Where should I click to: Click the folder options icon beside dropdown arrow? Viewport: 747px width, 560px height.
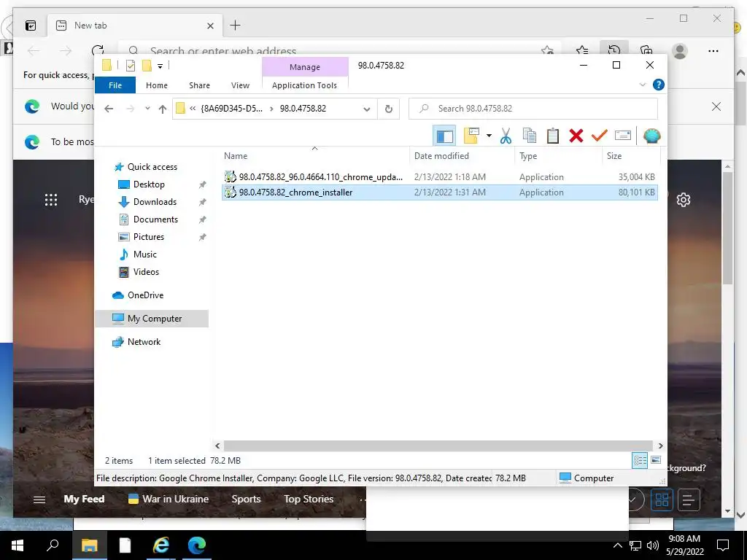coord(471,136)
